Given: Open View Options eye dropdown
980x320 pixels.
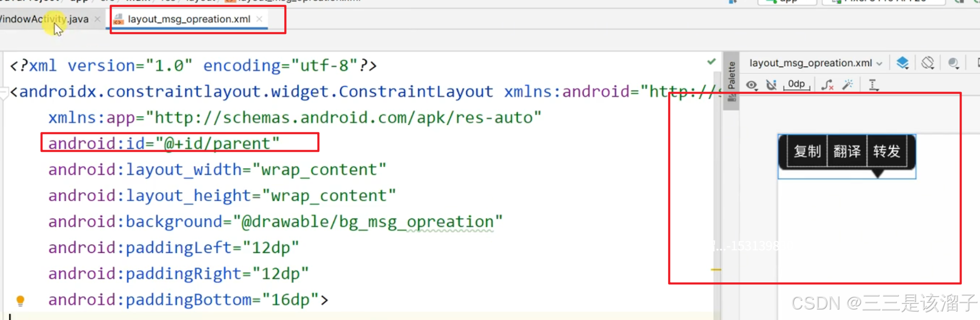Looking at the screenshot, I should [x=751, y=85].
